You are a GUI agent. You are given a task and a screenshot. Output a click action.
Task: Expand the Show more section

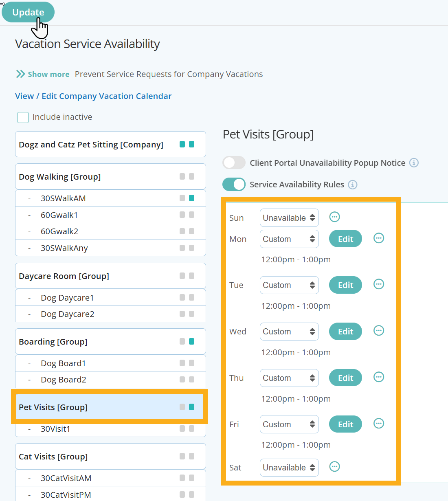click(42, 74)
